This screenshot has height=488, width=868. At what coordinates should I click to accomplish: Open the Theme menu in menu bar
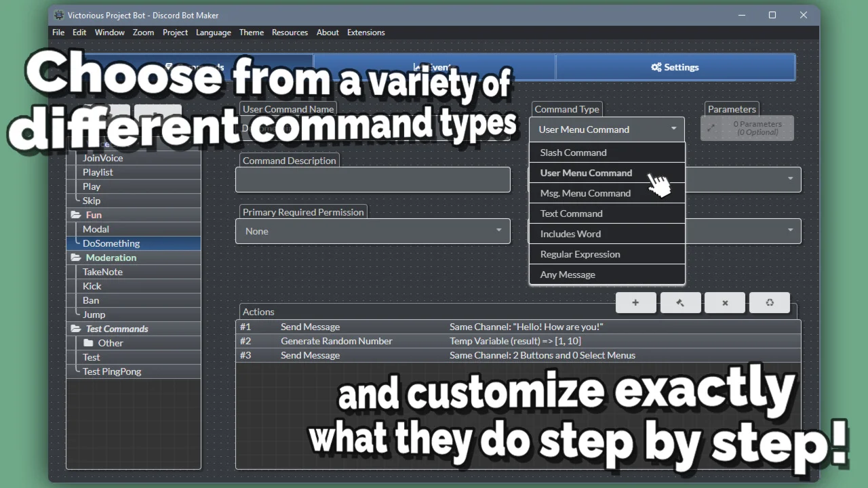[251, 33]
